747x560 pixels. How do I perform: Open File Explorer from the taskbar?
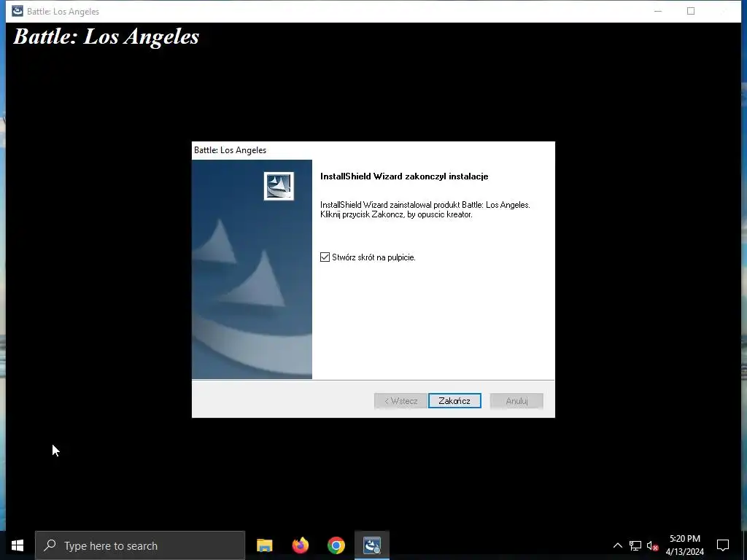(x=264, y=545)
